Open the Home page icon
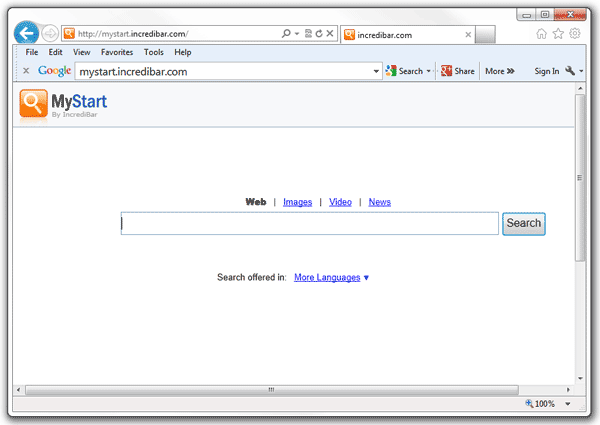Image resolution: width=600 pixels, height=425 pixels. 541,34
